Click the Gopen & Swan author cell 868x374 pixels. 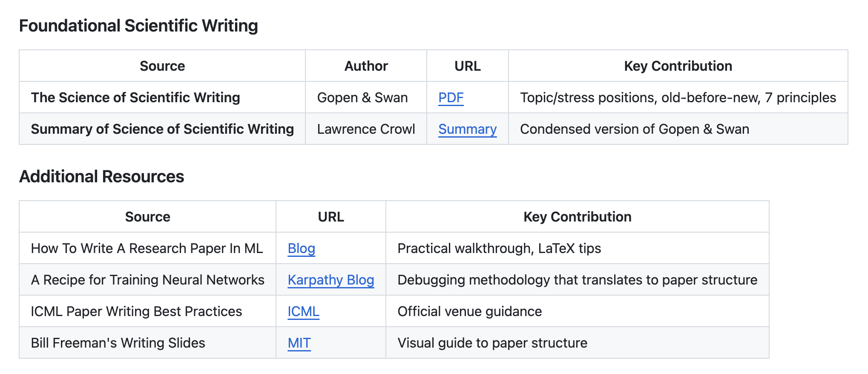(x=362, y=98)
